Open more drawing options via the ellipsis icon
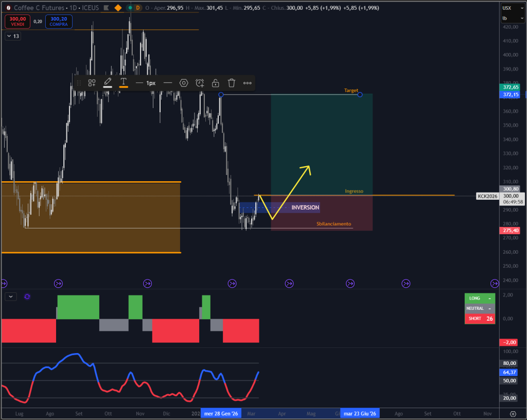527x420 pixels. coord(248,83)
